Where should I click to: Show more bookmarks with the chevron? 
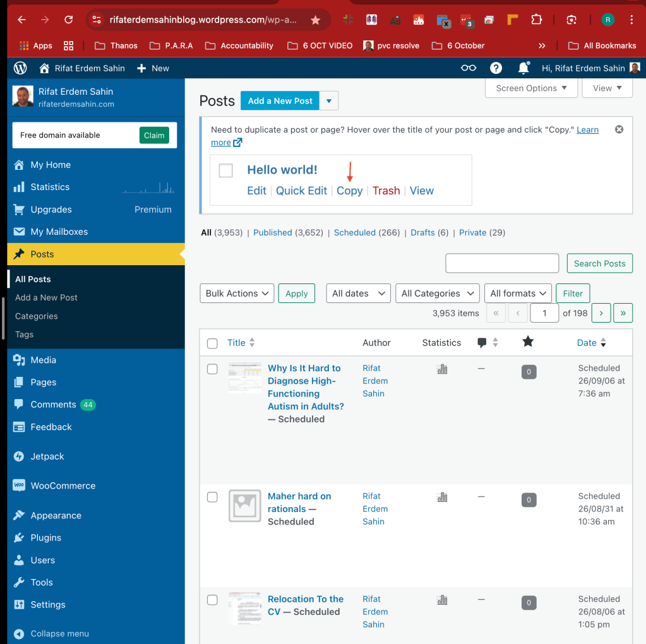click(x=542, y=45)
